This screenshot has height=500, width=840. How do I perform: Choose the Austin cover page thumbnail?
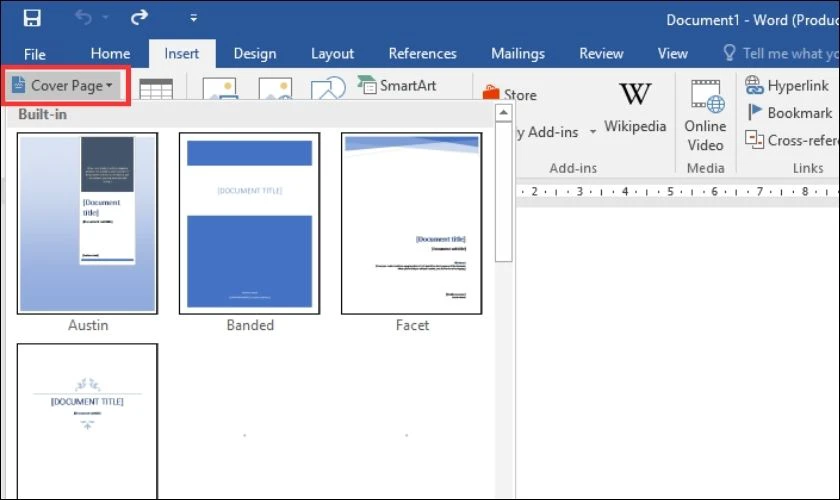pos(87,223)
